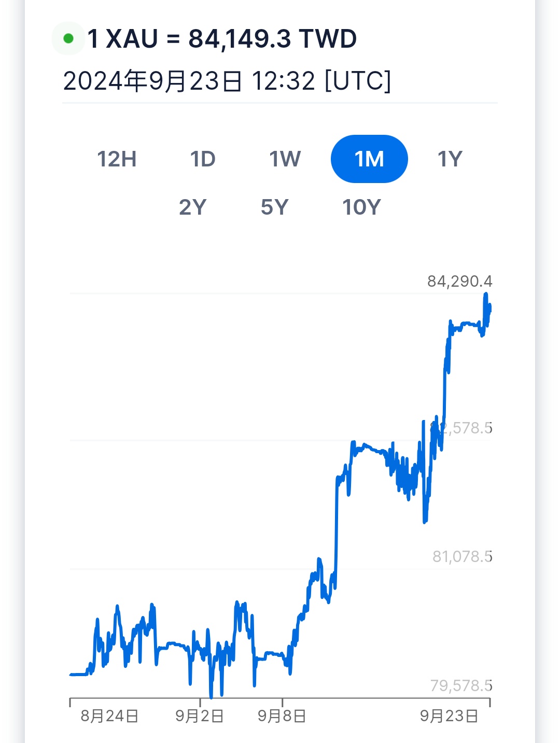Click the chart line's flat plateau before 9月23日

pyautogui.click(x=467, y=325)
